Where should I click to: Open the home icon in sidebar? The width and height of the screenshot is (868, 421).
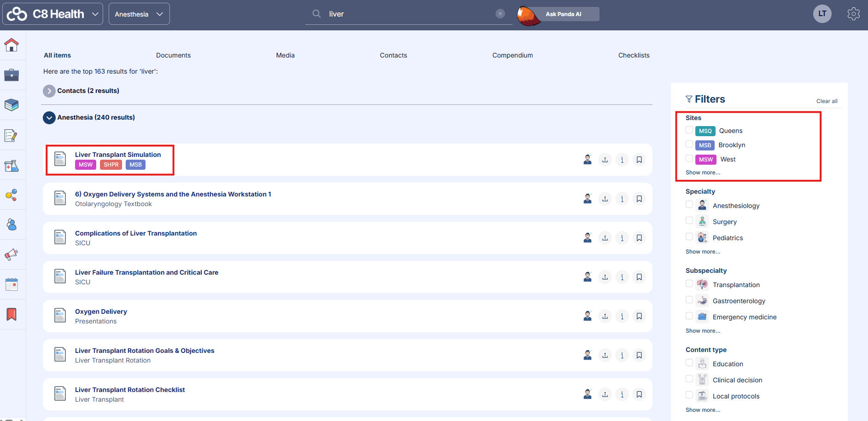(12, 45)
